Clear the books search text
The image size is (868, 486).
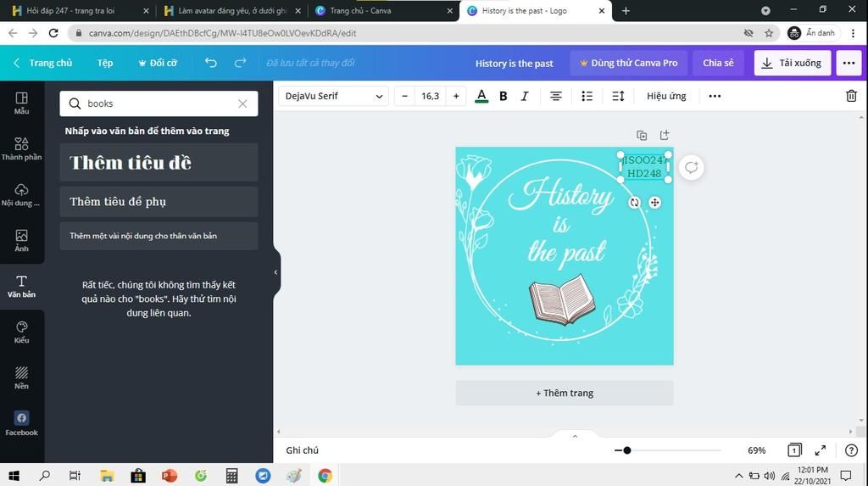pyautogui.click(x=242, y=103)
